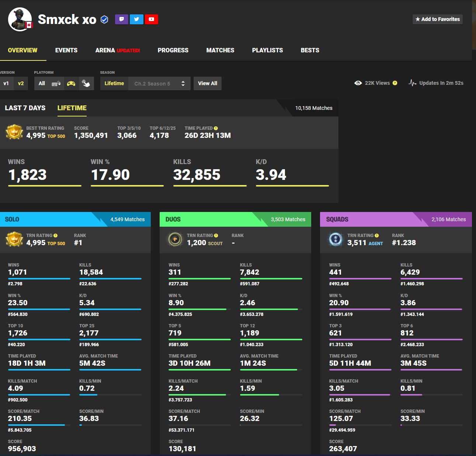
Task: Select touch platform filter
Action: click(86, 84)
